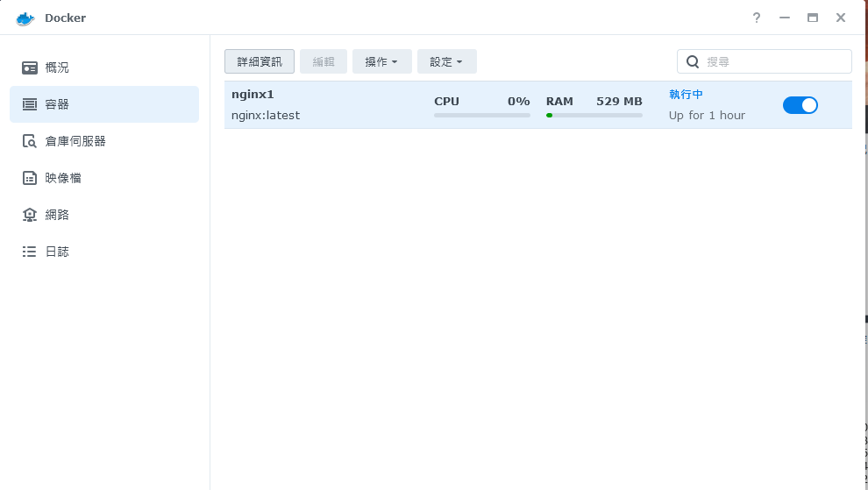The width and height of the screenshot is (868, 490).
Task: Select the 概況 overview icon in sidebar
Action: (29, 67)
